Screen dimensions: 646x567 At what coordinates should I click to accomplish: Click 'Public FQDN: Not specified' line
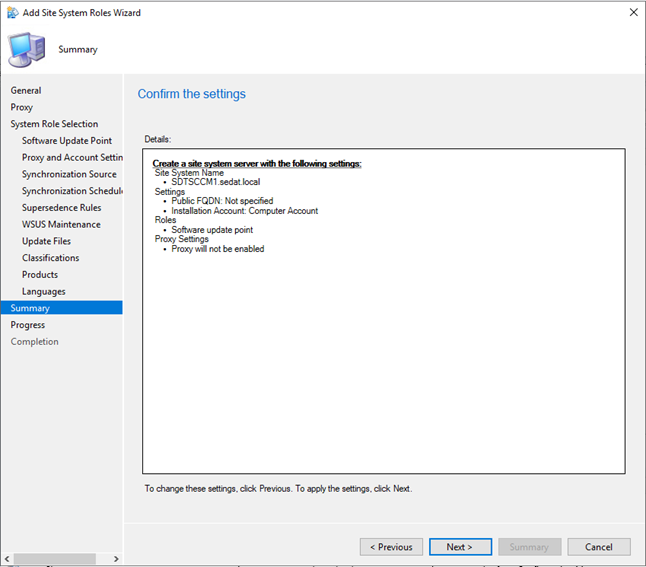[x=222, y=201]
